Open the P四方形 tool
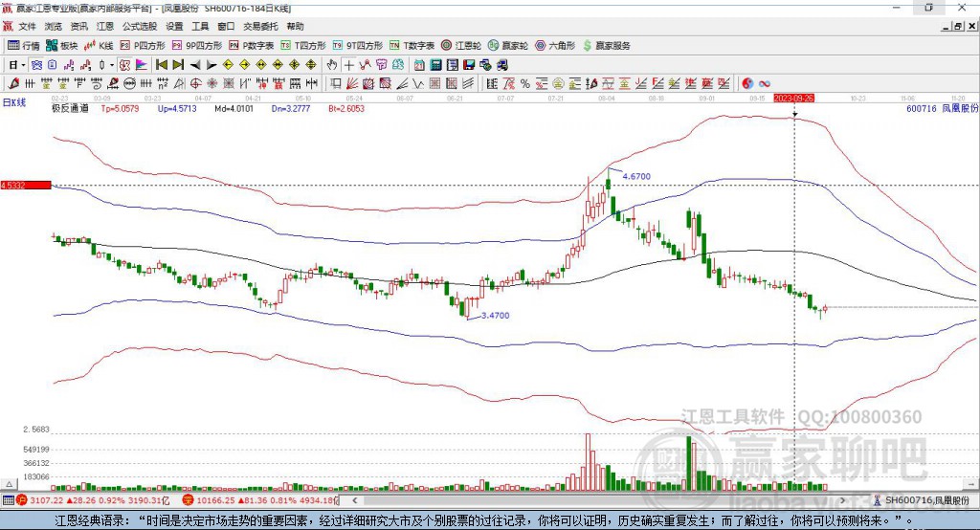 [x=143, y=46]
